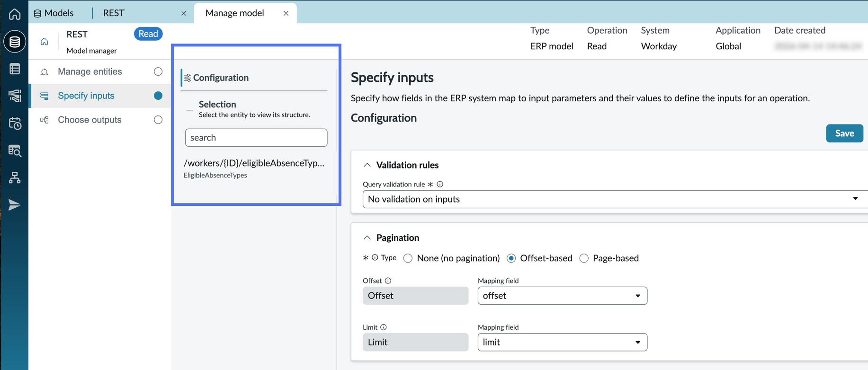Select None (no pagination) radio button
This screenshot has width=868, height=370.
(408, 258)
